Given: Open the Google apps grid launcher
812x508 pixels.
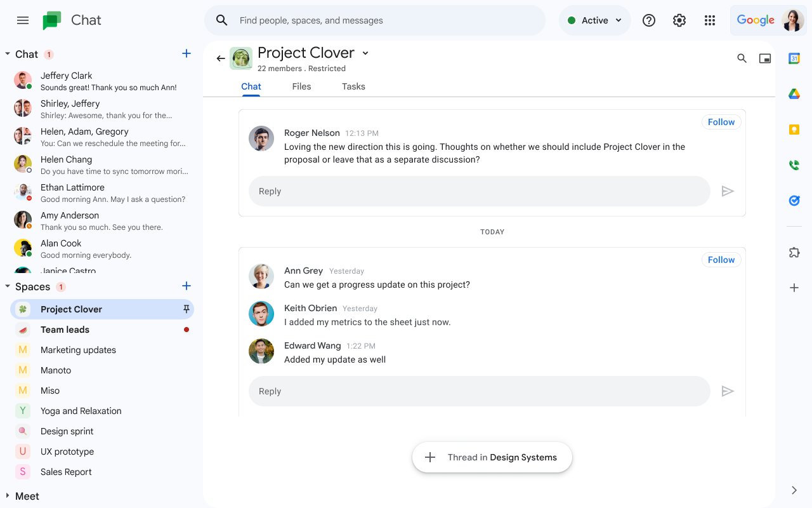Looking at the screenshot, I should (710, 20).
